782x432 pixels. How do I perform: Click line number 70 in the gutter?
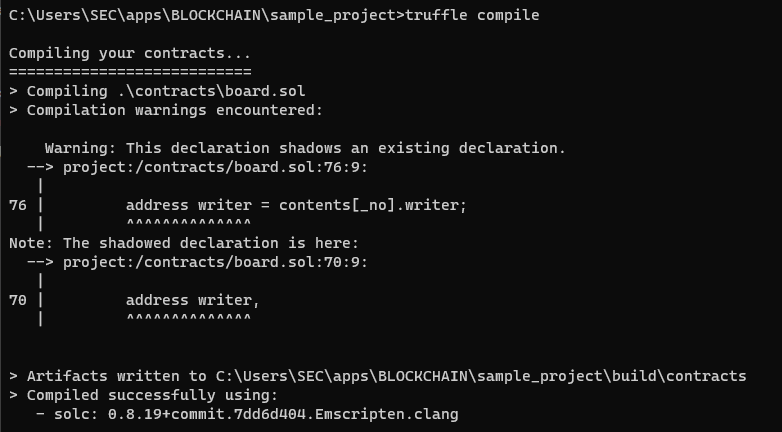tap(17, 300)
